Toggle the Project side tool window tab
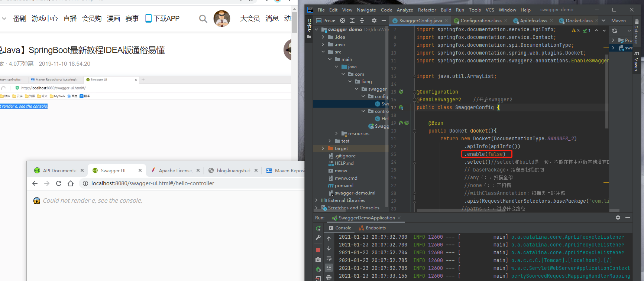The width and height of the screenshot is (644, 281). point(309,29)
